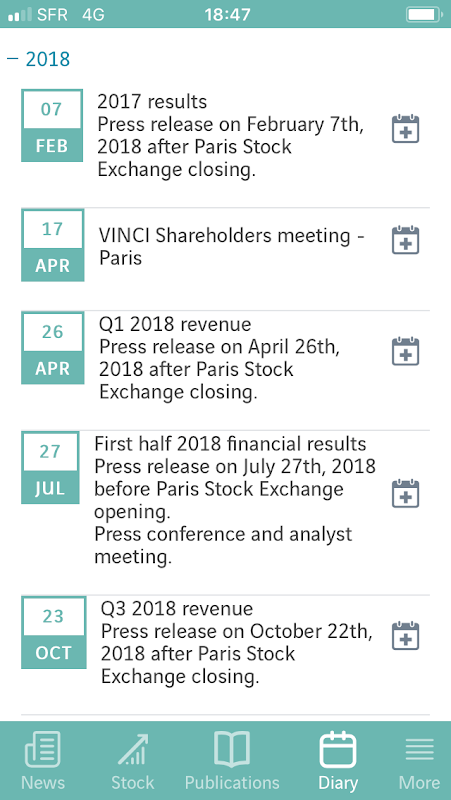Switch to the Stock tab
The image size is (451, 800).
click(x=133, y=760)
